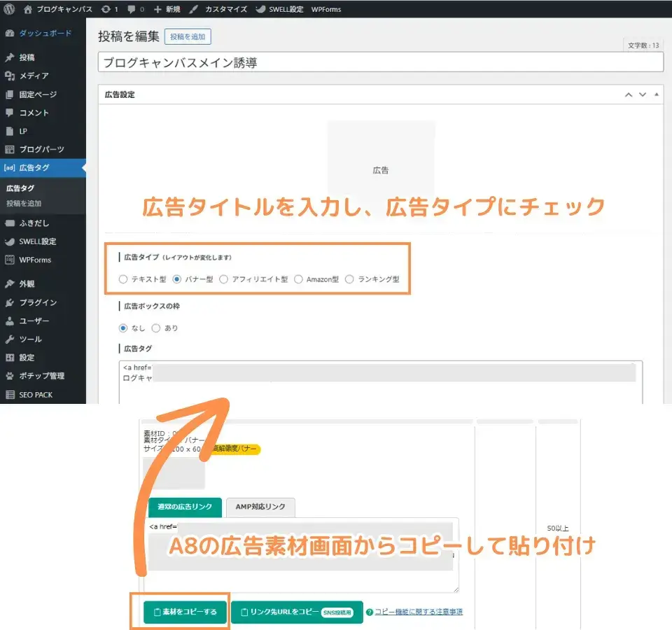Screen dimensions: 672x630
Task: Move 広告設定 panel down using down chevron
Action: pos(642,94)
